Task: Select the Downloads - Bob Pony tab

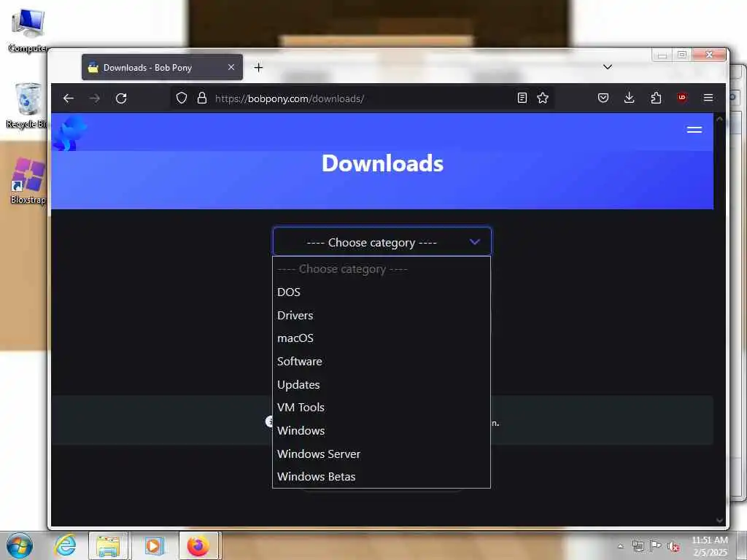Action: click(162, 67)
